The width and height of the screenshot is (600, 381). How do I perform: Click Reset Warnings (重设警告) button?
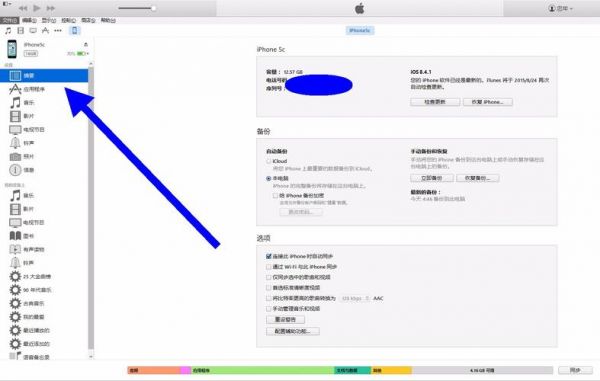tap(285, 319)
